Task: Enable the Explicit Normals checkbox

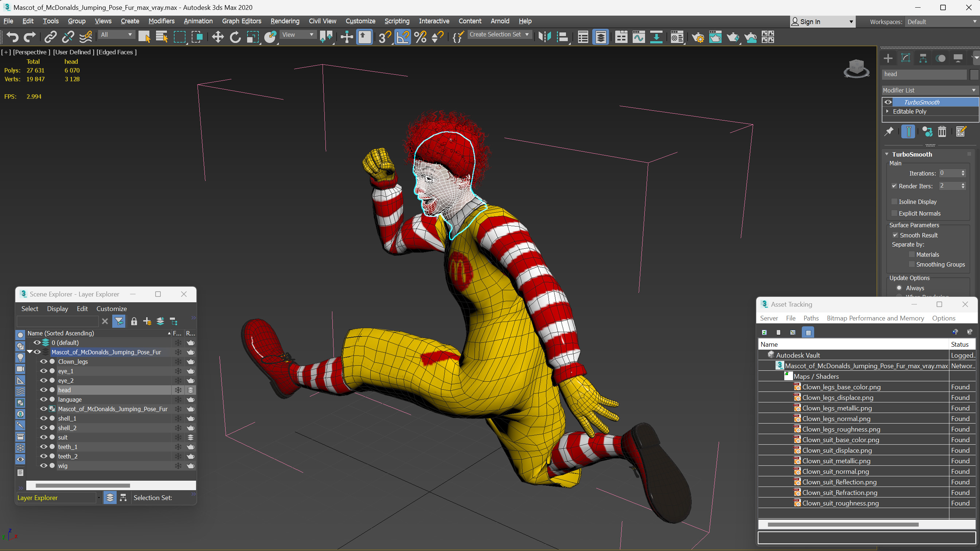Action: tap(894, 213)
